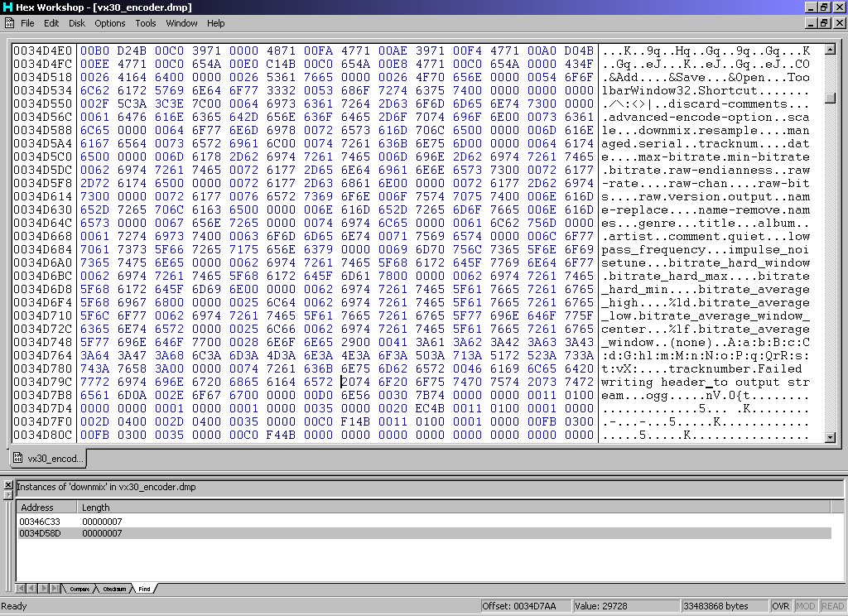Open the Help menu
848x616 pixels.
tap(216, 23)
